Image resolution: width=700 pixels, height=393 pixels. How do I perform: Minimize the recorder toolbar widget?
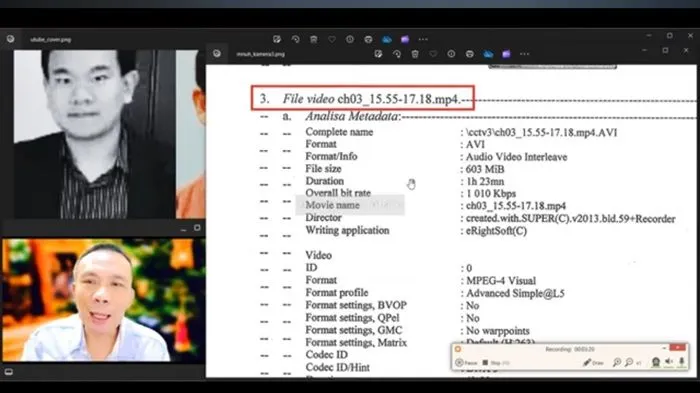(x=664, y=348)
